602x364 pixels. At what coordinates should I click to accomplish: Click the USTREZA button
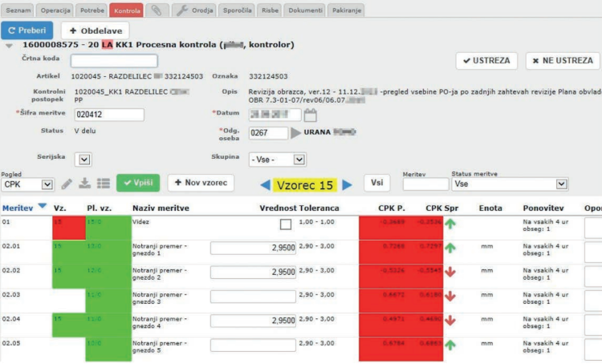click(x=486, y=61)
